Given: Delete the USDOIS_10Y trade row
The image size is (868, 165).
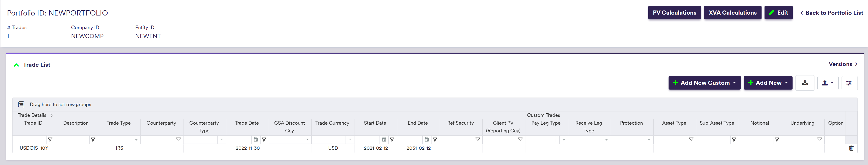Looking at the screenshot, I should coord(851,148).
